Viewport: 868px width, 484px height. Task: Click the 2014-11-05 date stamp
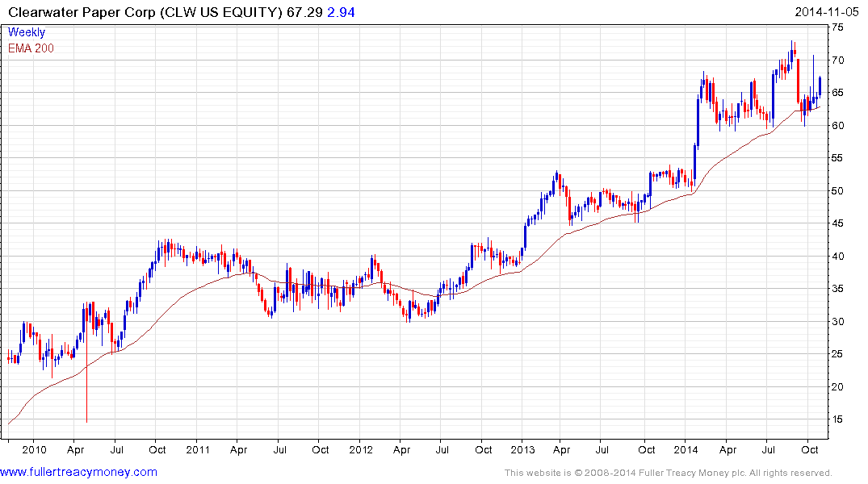tap(826, 12)
